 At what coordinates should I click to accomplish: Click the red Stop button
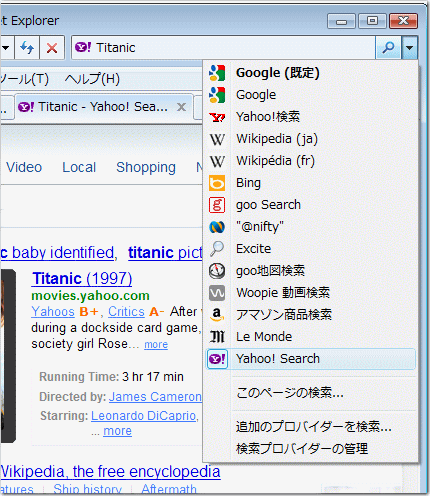(x=52, y=48)
